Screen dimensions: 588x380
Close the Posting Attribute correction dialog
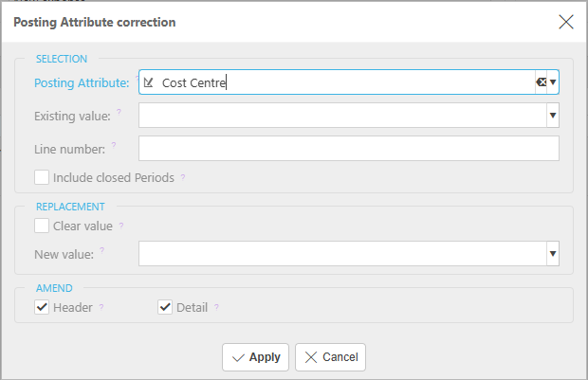tap(566, 22)
